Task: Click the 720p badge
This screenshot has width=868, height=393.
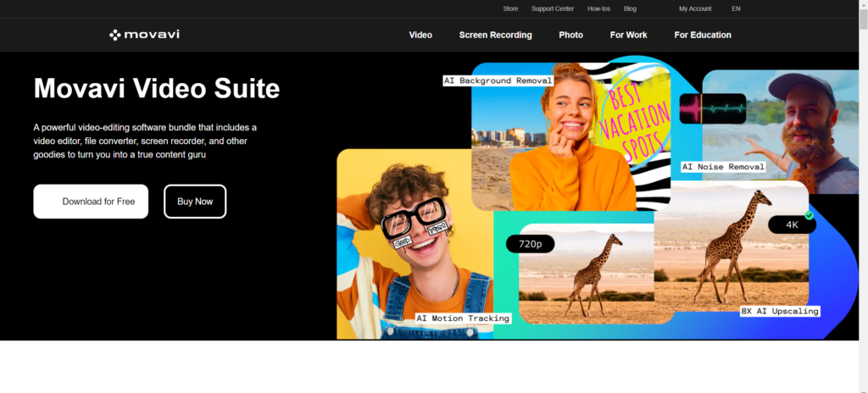Action: click(x=531, y=244)
